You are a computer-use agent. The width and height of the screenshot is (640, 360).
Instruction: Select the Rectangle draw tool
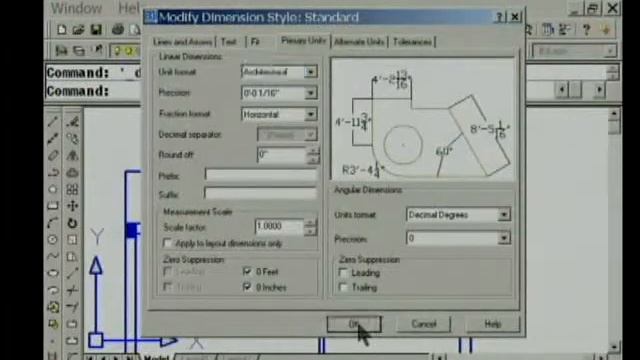coord(53,206)
